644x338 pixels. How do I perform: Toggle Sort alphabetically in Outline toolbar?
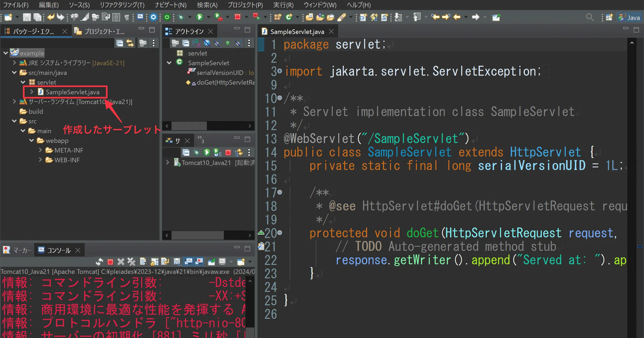point(196,43)
